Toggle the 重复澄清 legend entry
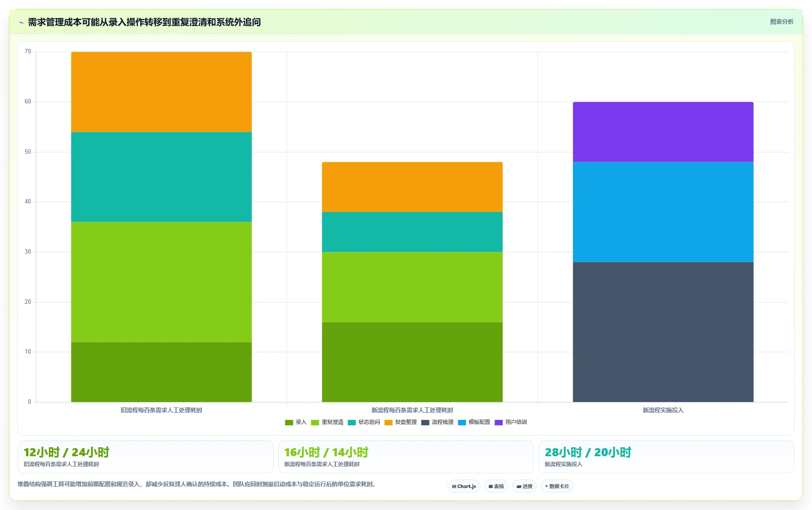 click(x=327, y=422)
